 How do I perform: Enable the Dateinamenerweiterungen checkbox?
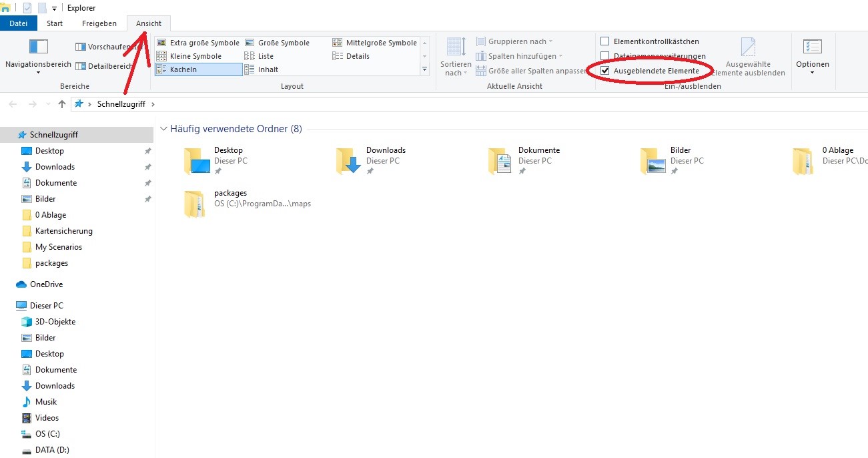605,56
